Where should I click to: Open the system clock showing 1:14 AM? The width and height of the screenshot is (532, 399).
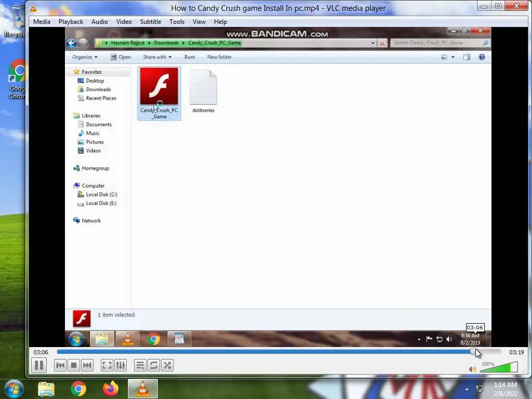click(x=506, y=389)
